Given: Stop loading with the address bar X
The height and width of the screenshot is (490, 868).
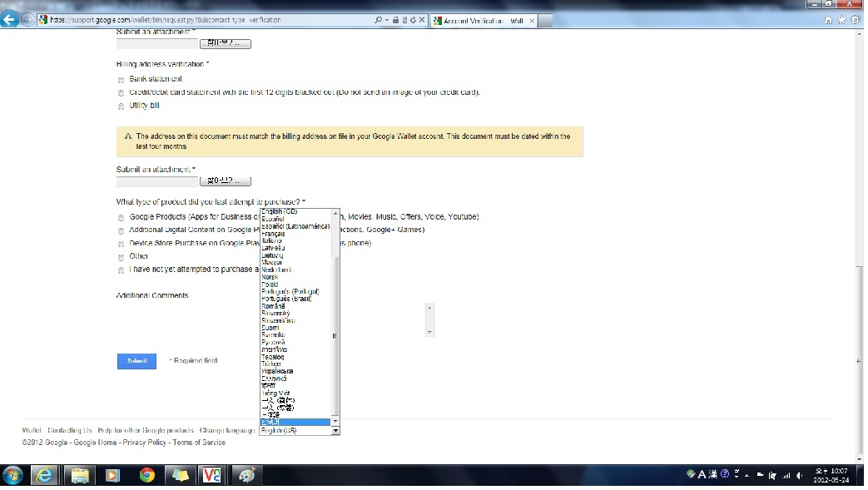Looking at the screenshot, I should (x=422, y=20).
